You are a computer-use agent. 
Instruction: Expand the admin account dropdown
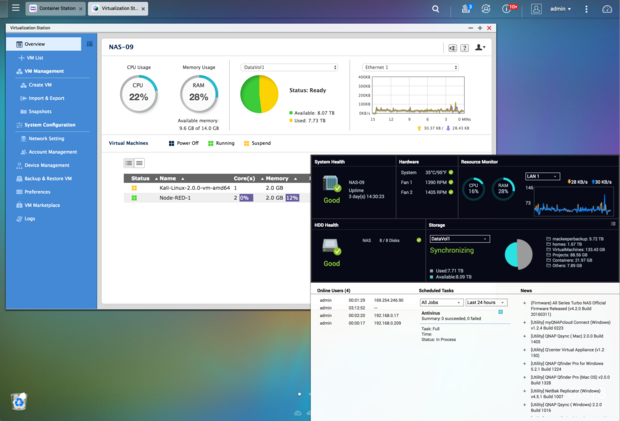coord(560,9)
